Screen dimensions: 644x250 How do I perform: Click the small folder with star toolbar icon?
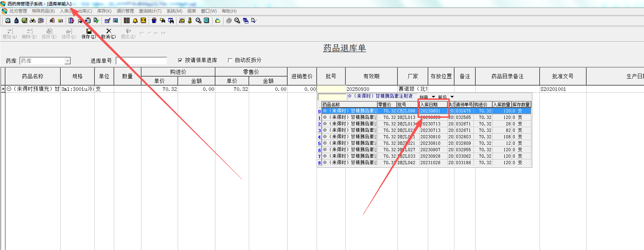60,20
